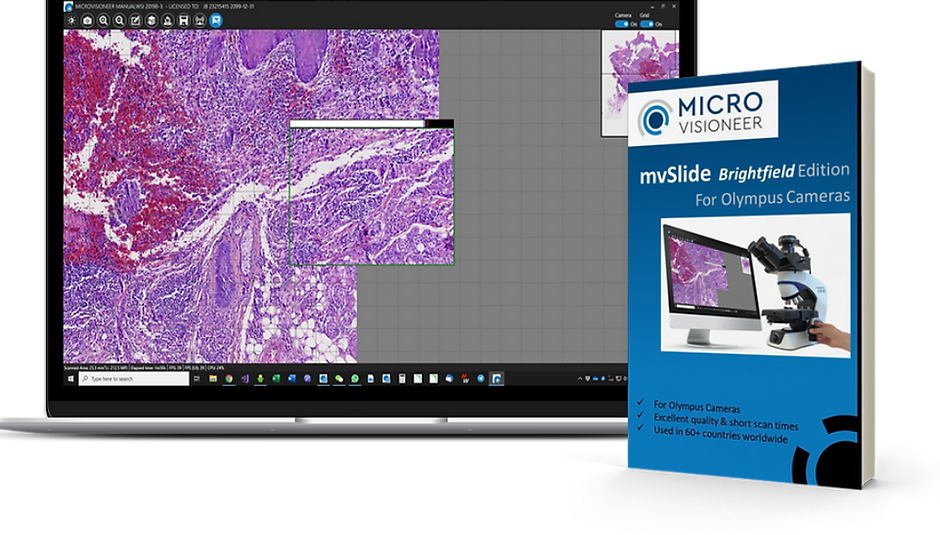Click the Micro Visioneer logo on book
The height and width of the screenshot is (535, 940).
coord(703,113)
